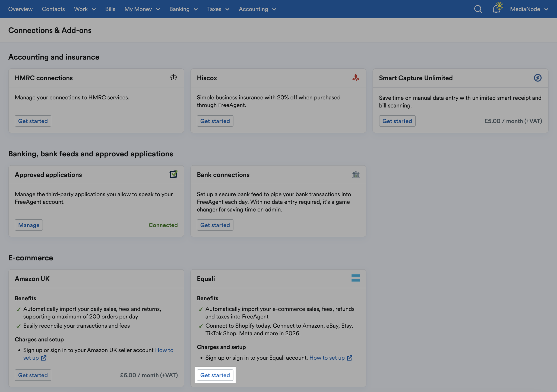Get started with HMRC connections
Image resolution: width=557 pixels, height=392 pixels.
(x=33, y=121)
